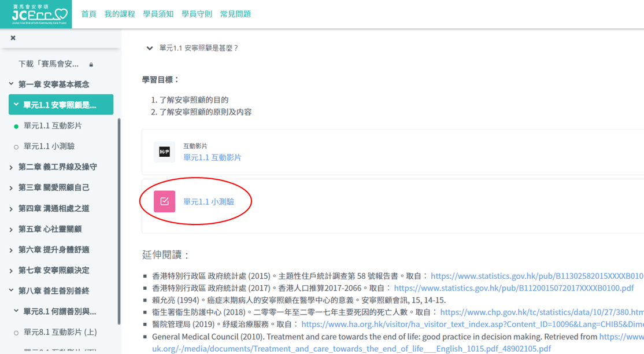Viewport: 644px width, 354px height.
Task: Toggle completion circle for 單元8.1 互動影片 (上)
Action: [16, 333]
